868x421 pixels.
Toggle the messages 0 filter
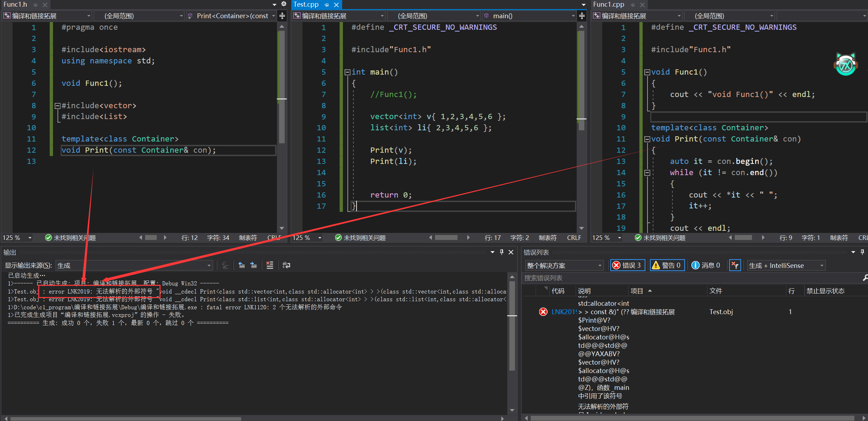click(x=706, y=265)
